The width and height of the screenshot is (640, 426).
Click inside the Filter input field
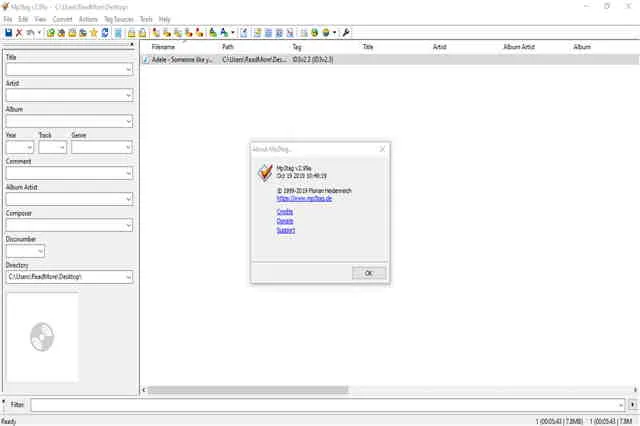coord(323,405)
